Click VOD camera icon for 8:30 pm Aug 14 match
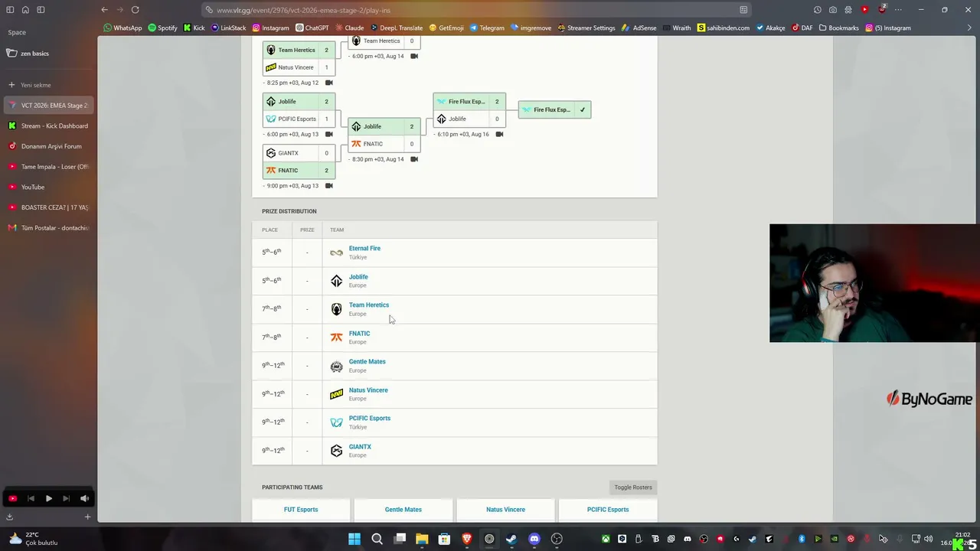Image resolution: width=980 pixels, height=551 pixels. tap(414, 159)
